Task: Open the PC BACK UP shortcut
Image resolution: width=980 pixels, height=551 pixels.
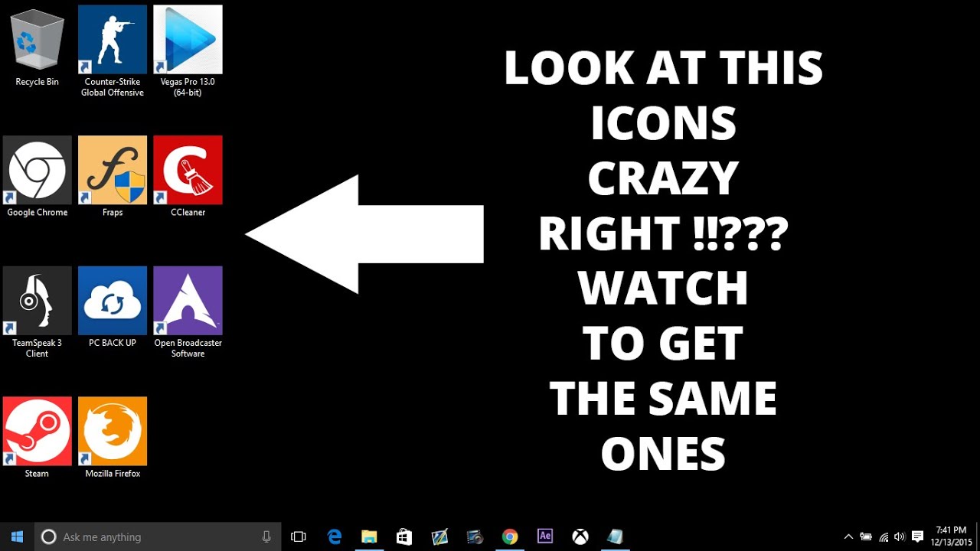Action: coord(113,300)
